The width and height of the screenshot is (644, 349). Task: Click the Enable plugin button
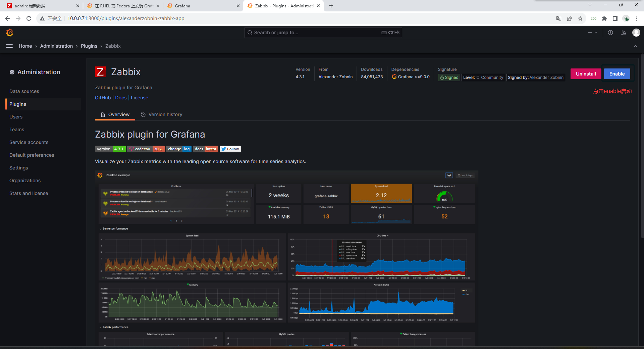pos(617,74)
